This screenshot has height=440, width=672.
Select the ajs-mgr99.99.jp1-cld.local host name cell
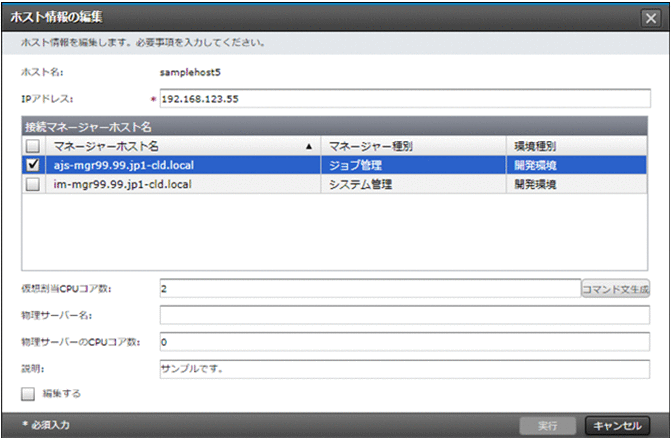[x=183, y=165]
